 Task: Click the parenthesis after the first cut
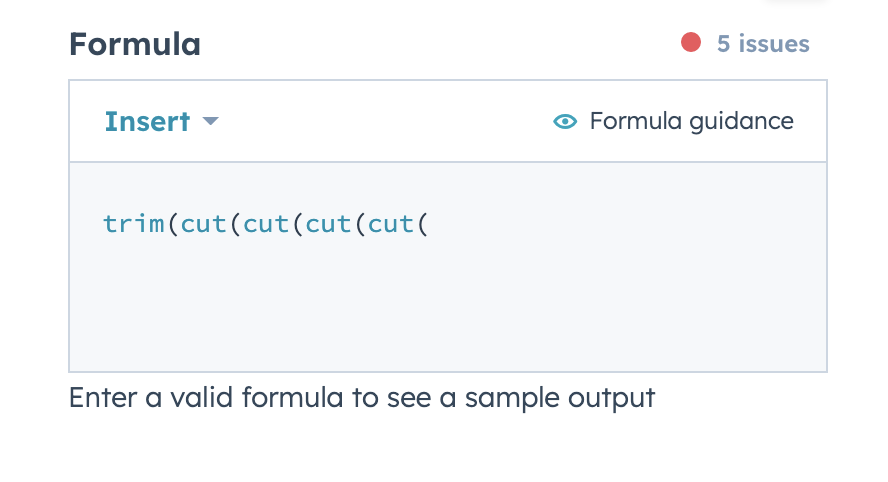tap(235, 223)
